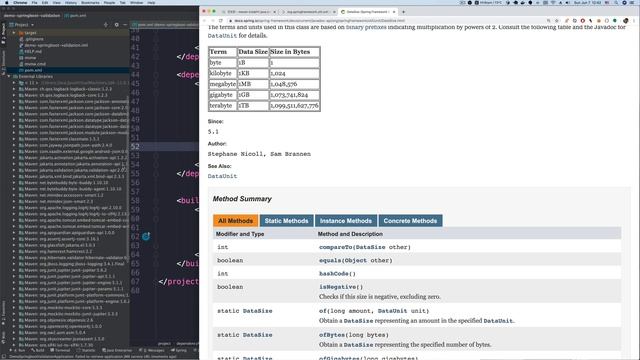Image resolution: width=640 pixels, height=360 pixels.
Task: Open the compareTo(DataSize other) method link
Action: pos(364,247)
